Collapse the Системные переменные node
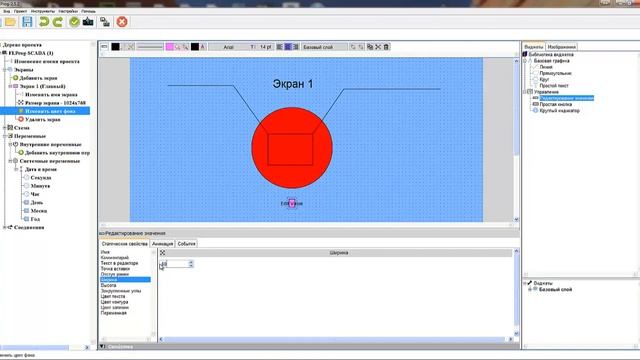The width and height of the screenshot is (640, 360). point(10,161)
